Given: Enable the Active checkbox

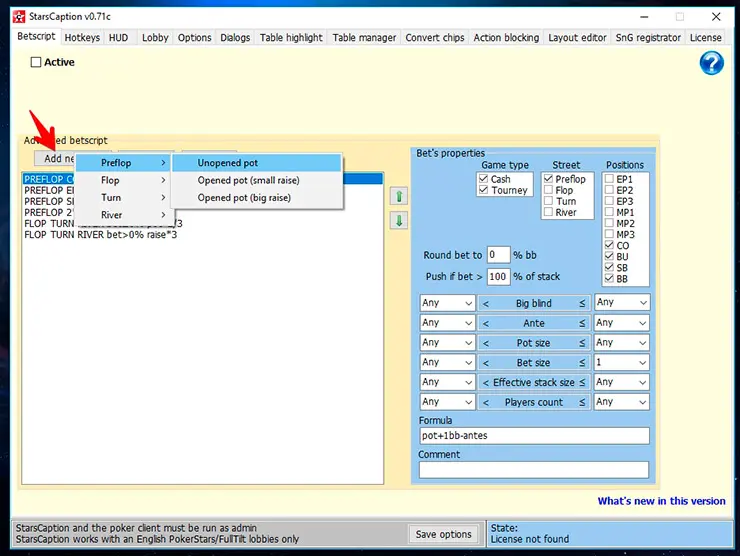Looking at the screenshot, I should coord(37,62).
